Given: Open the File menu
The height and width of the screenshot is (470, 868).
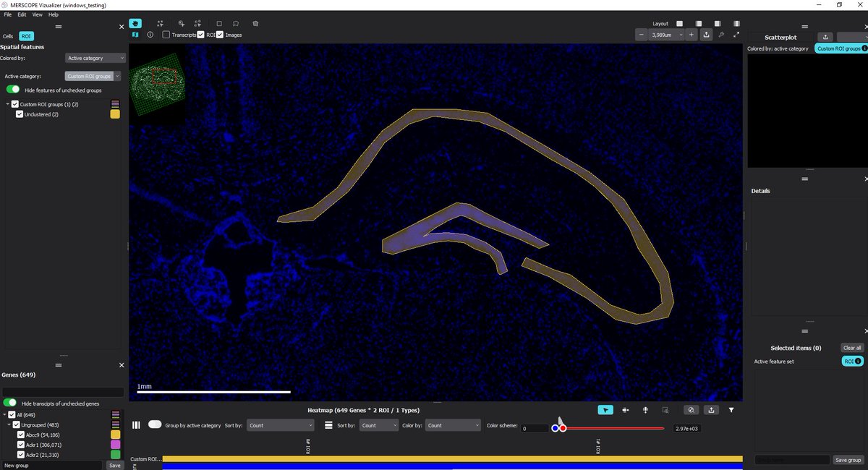Looking at the screenshot, I should (x=8, y=14).
